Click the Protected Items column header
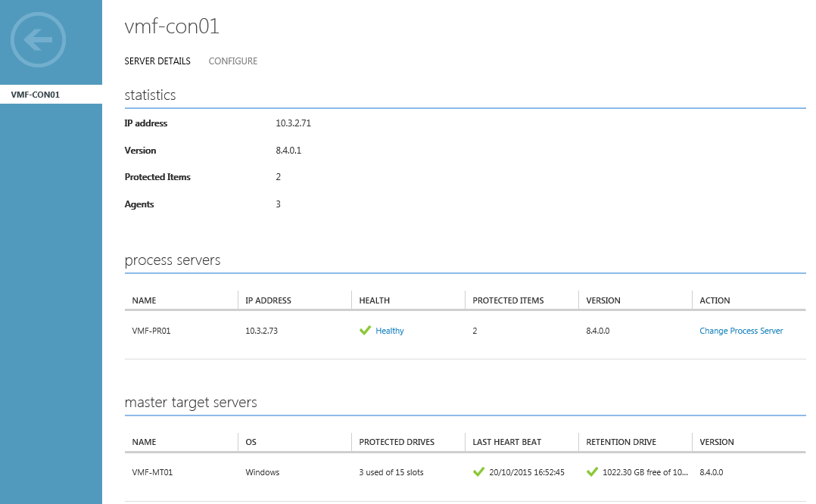The width and height of the screenshot is (816, 504). (x=508, y=300)
